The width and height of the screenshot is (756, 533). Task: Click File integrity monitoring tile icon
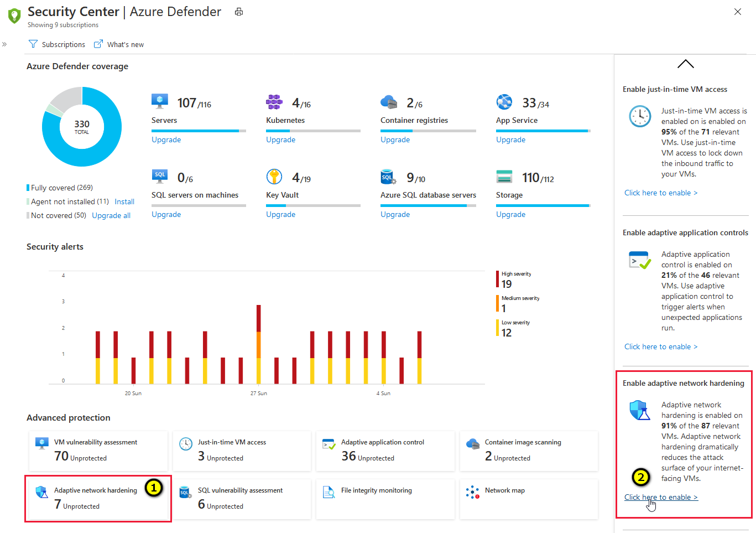[329, 492]
